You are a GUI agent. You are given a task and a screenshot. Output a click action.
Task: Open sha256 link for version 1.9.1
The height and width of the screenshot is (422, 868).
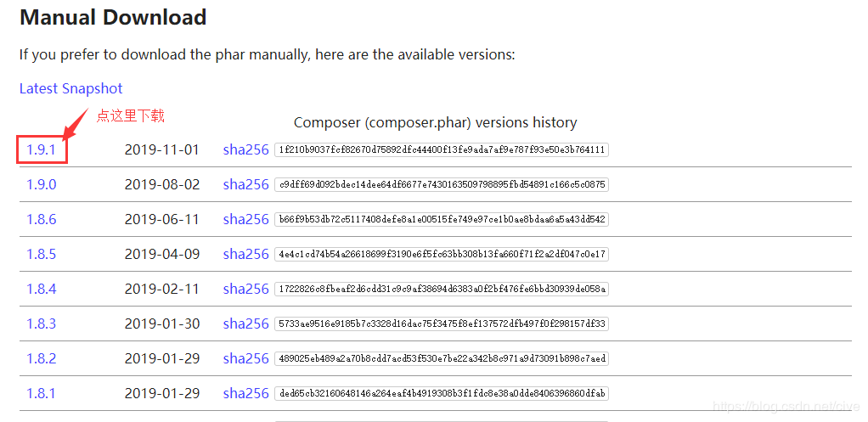tap(245, 149)
